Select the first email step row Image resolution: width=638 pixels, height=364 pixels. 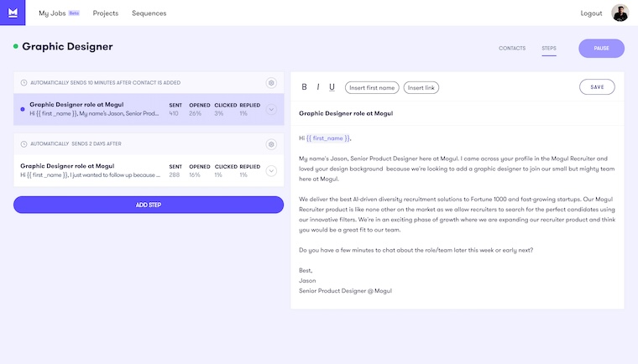(149, 109)
